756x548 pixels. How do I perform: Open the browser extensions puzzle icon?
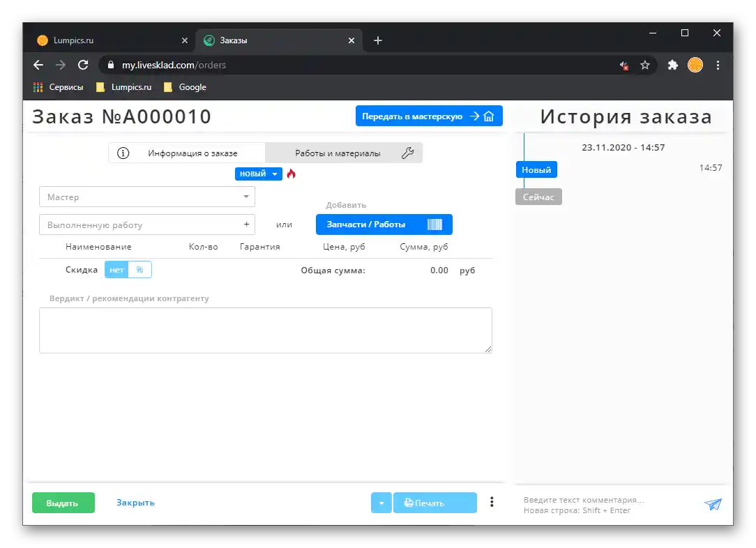[672, 65]
